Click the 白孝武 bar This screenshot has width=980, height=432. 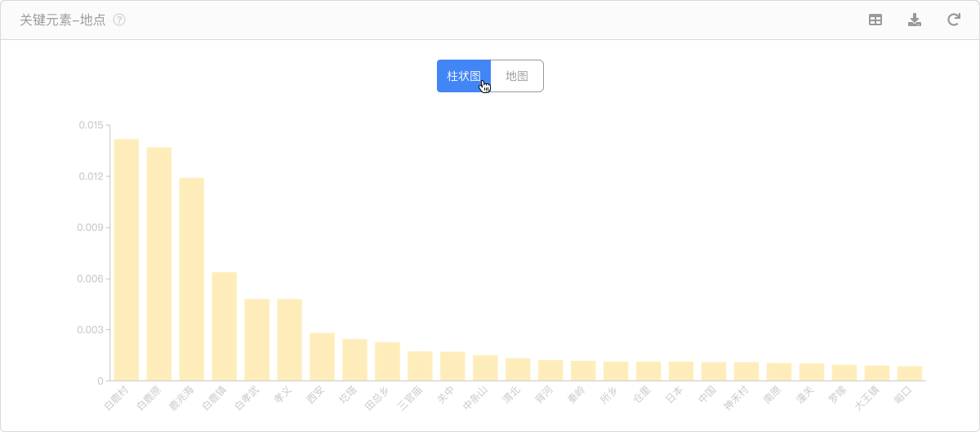pos(256,340)
